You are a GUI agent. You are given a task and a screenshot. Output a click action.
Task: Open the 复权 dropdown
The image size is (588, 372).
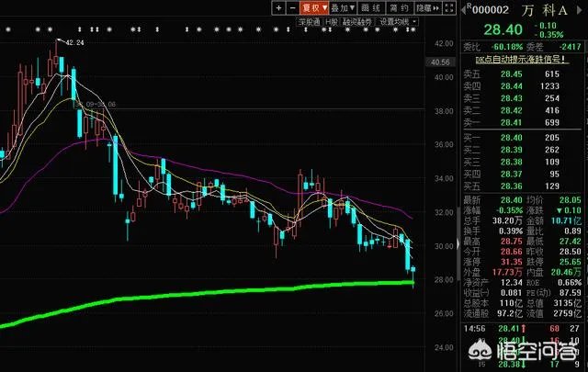pyautogui.click(x=315, y=7)
